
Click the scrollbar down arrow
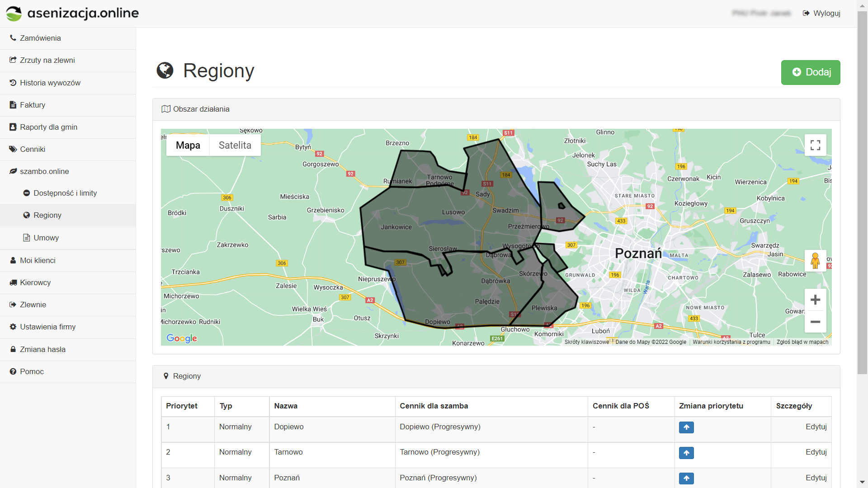863,483
